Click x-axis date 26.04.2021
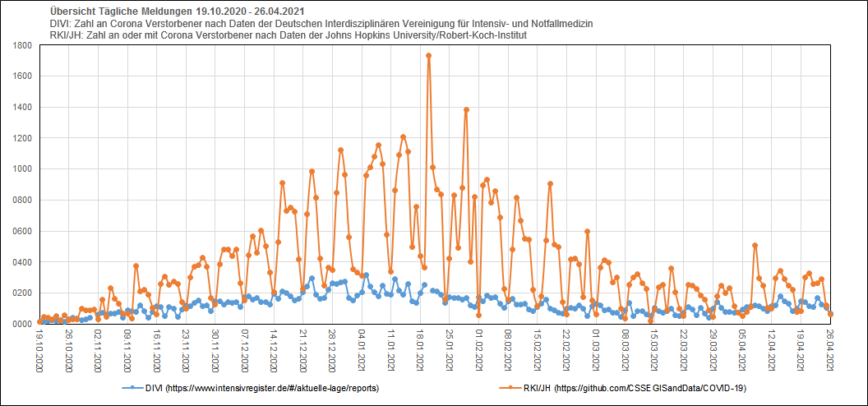Image resolution: width=868 pixels, height=406 pixels. 832,351
